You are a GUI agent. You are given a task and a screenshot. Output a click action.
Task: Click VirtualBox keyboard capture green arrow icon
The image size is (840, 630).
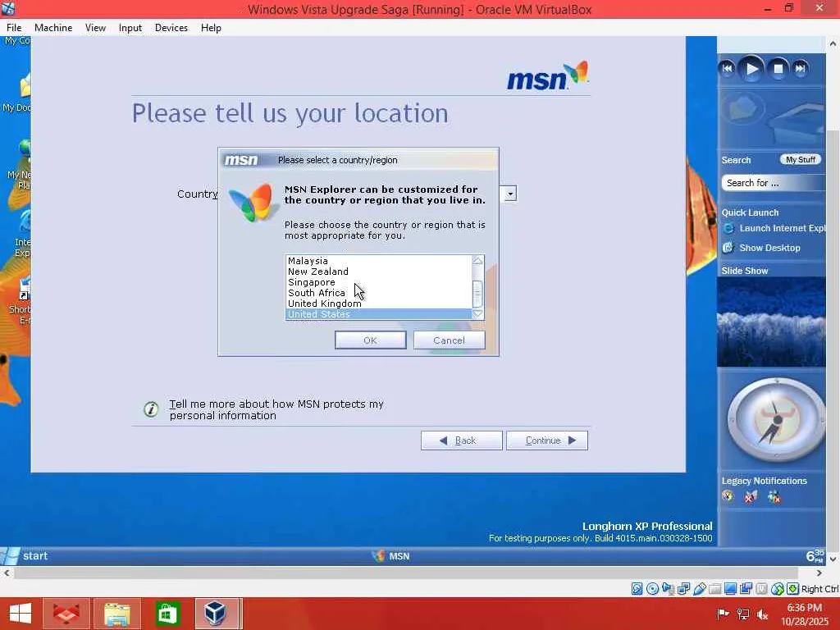[x=793, y=589]
